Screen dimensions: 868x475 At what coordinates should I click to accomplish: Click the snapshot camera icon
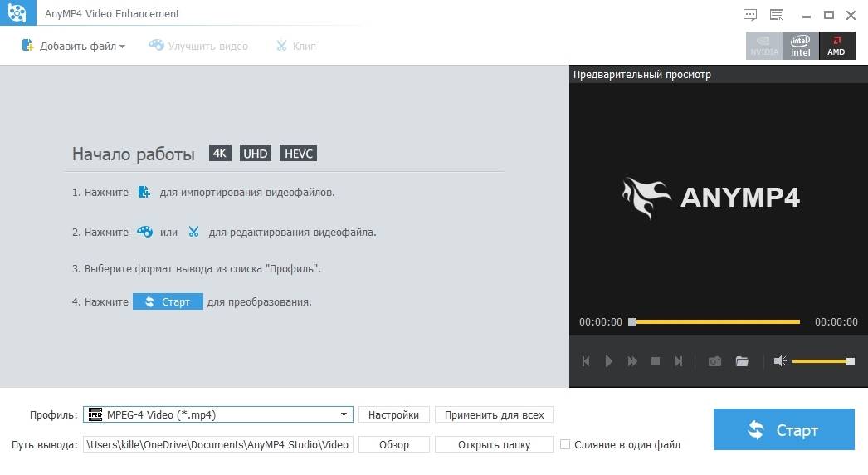(714, 361)
